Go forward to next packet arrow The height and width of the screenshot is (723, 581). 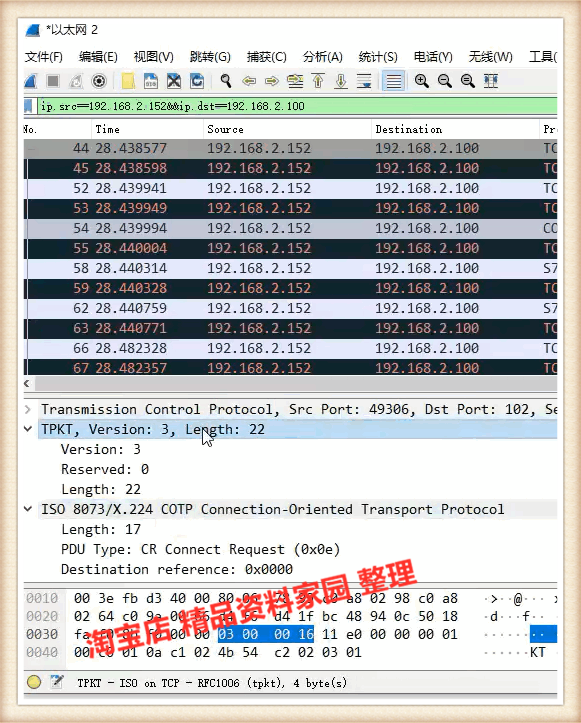point(272,82)
